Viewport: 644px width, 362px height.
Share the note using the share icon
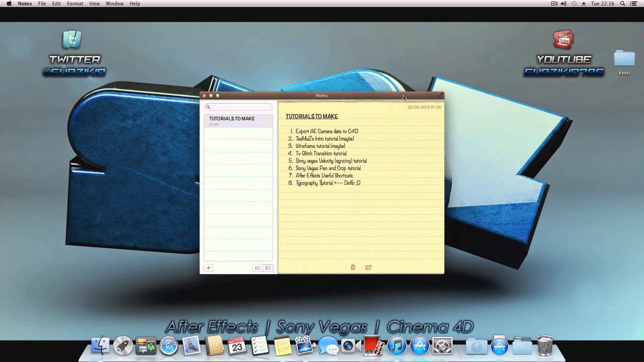pyautogui.click(x=368, y=267)
